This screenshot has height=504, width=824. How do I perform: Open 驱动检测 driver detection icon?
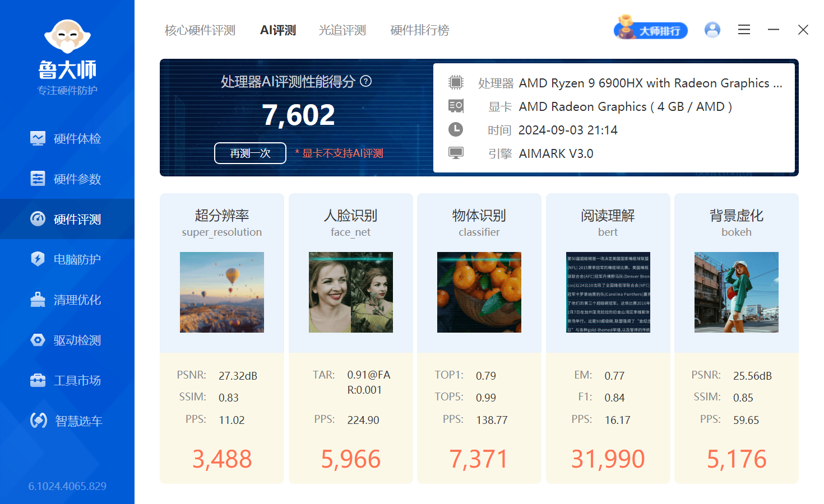point(38,340)
